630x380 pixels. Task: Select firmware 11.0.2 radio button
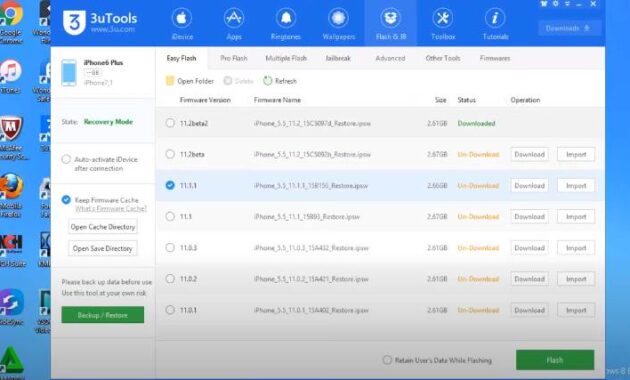tap(170, 279)
